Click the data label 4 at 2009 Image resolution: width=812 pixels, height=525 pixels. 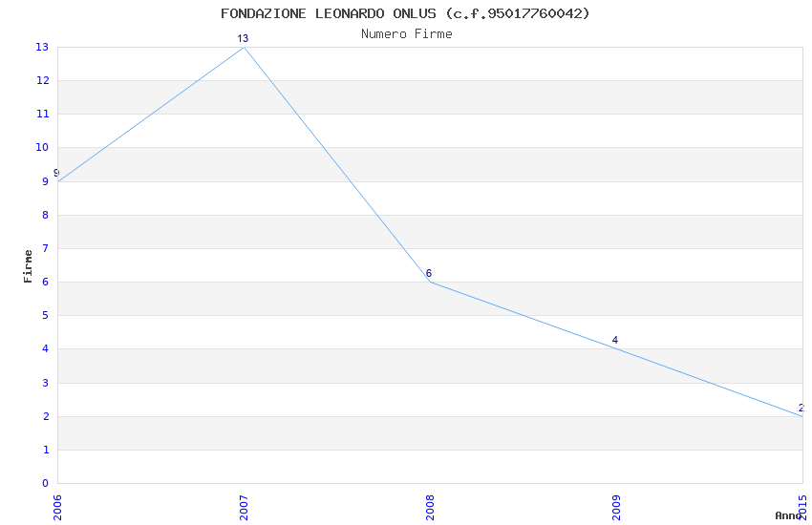click(x=614, y=340)
